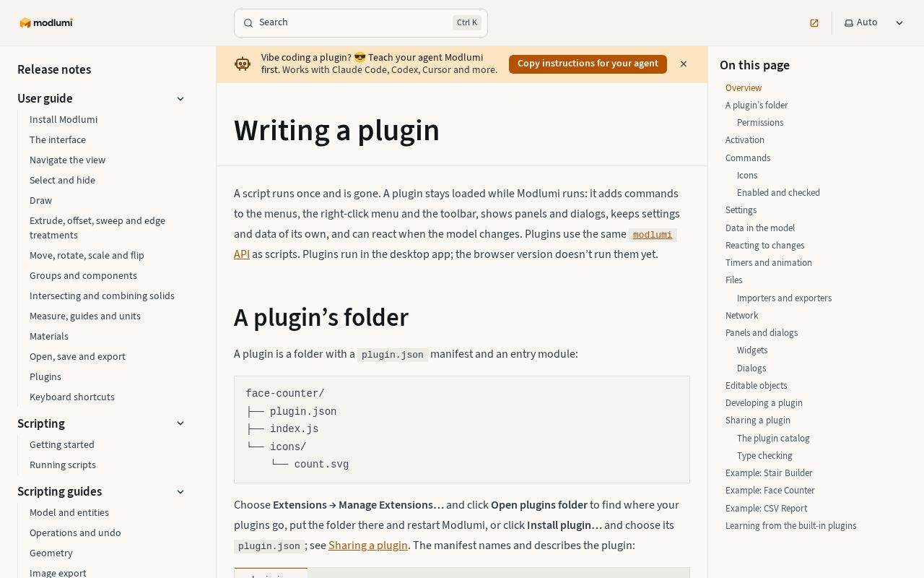Open Measure, guides and units page

85,316
